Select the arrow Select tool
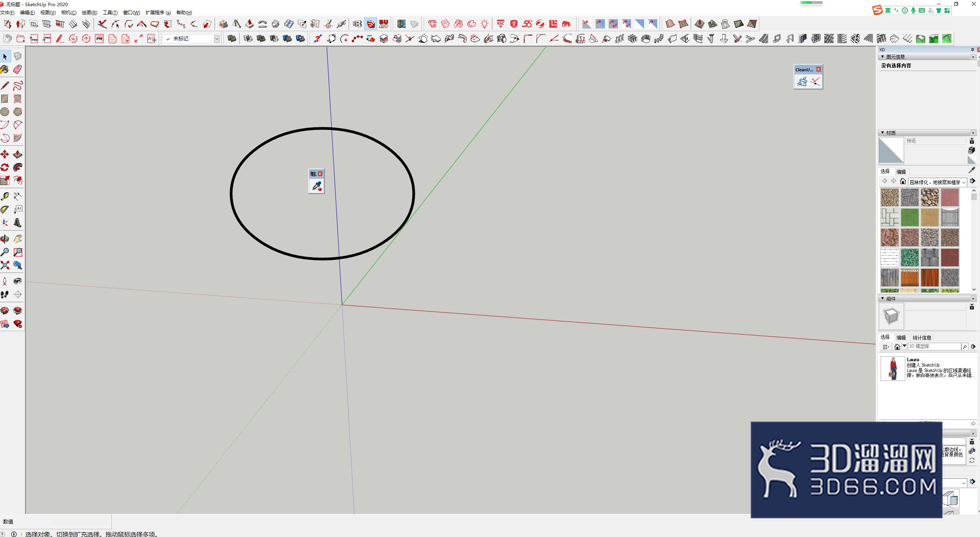Image resolution: width=980 pixels, height=537 pixels. [x=5, y=57]
